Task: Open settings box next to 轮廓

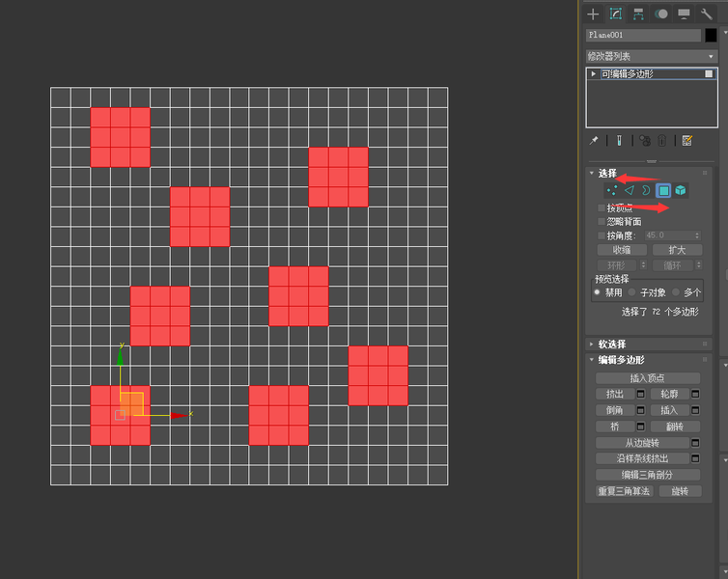Action: [x=695, y=394]
